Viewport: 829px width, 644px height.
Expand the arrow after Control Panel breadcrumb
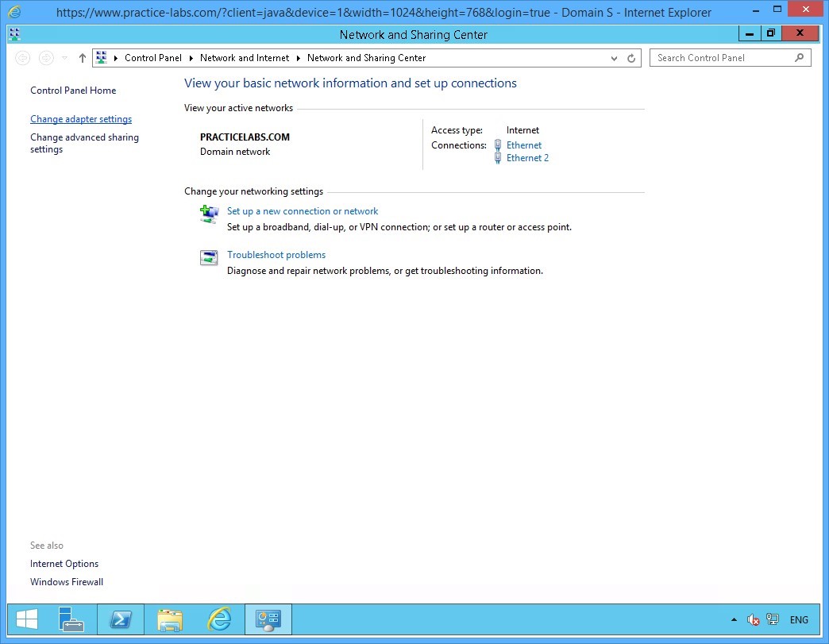191,58
